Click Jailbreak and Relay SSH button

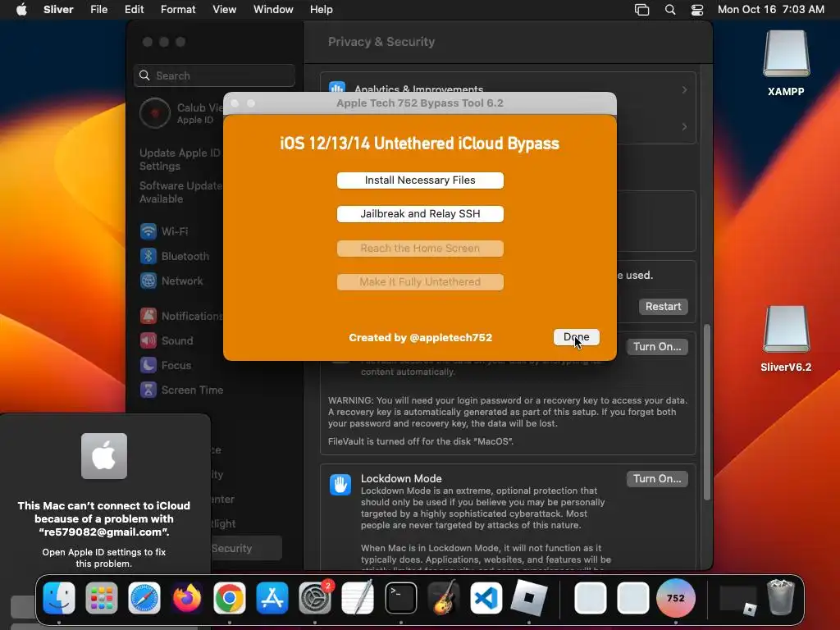(420, 214)
